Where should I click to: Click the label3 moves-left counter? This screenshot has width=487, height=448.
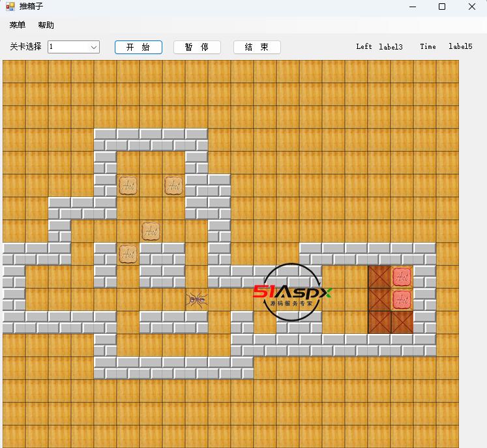(391, 47)
